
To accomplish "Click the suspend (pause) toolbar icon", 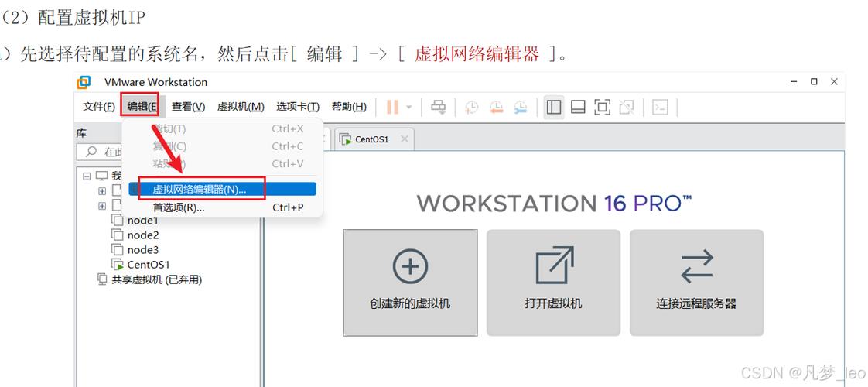I will 392,107.
